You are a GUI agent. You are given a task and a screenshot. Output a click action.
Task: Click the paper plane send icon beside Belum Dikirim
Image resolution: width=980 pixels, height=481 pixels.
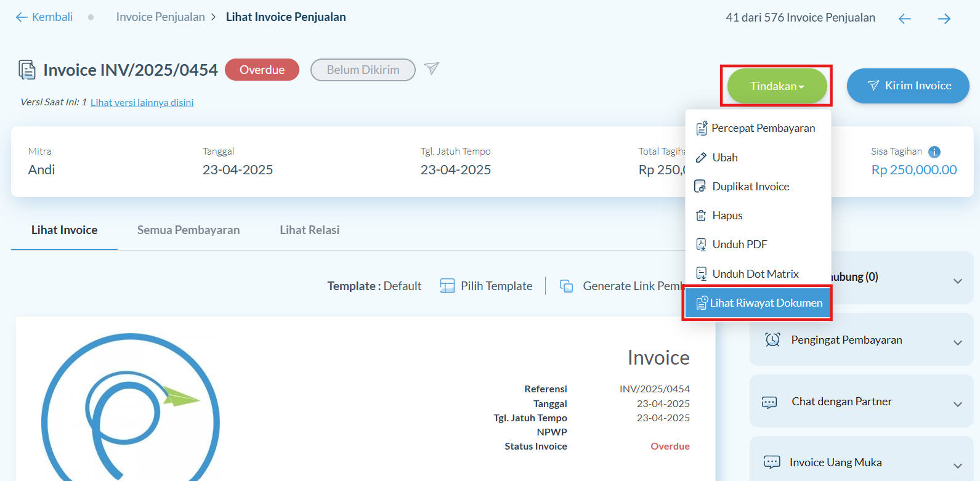coord(432,68)
